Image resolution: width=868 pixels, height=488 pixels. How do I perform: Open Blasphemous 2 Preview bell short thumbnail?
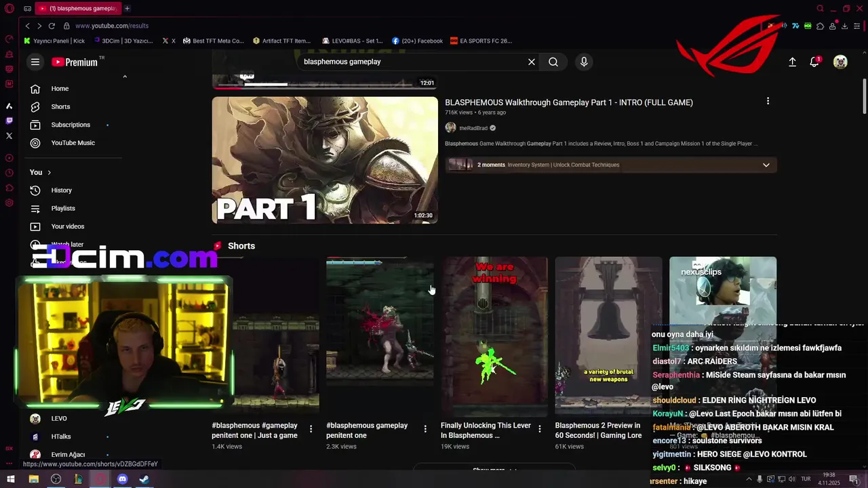pyautogui.click(x=608, y=335)
